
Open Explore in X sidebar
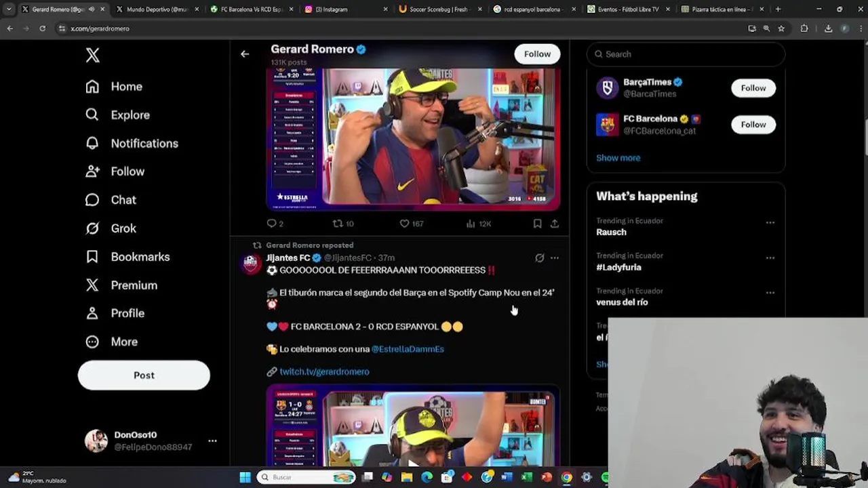coord(117,115)
